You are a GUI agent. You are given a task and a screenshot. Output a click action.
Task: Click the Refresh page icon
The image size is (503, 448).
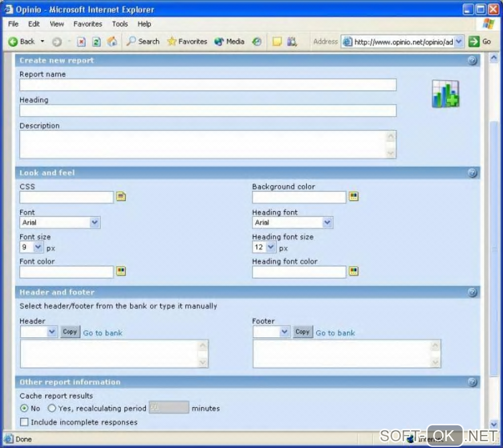point(96,42)
